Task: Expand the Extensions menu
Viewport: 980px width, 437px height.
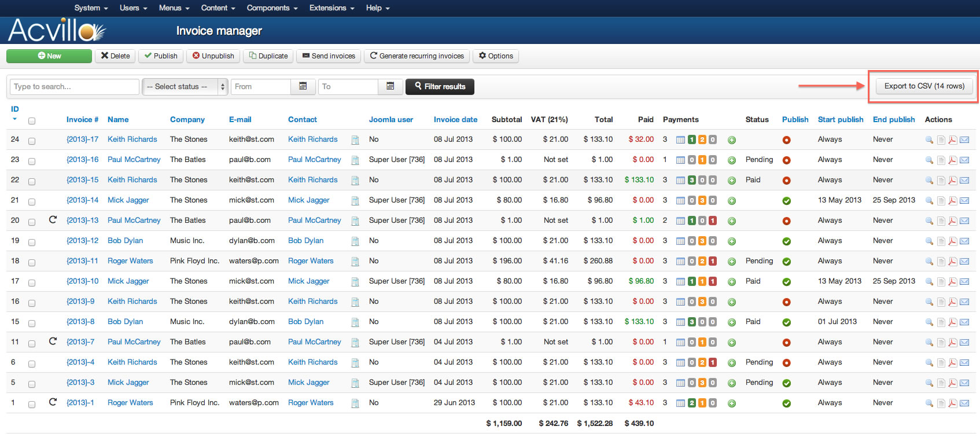Action: pos(331,8)
